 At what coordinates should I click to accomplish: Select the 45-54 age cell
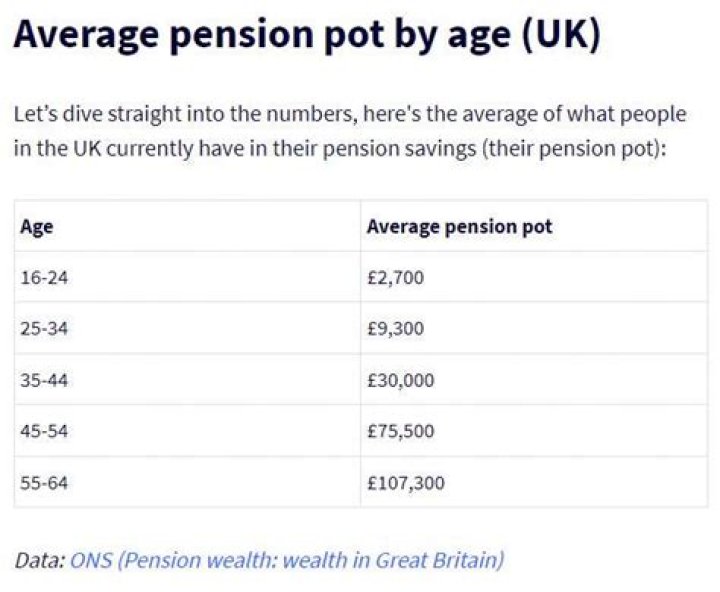pyautogui.click(x=44, y=432)
